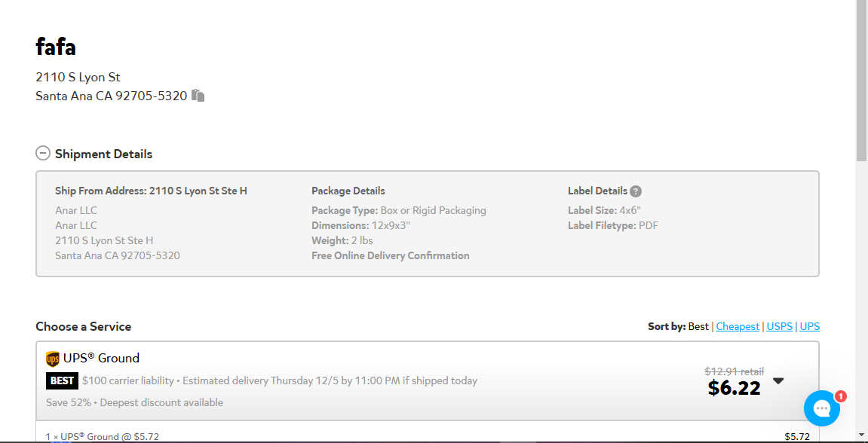Image resolution: width=868 pixels, height=443 pixels.
Task: Expand the price dropdown arrow beside $6.22
Action: pos(778,380)
